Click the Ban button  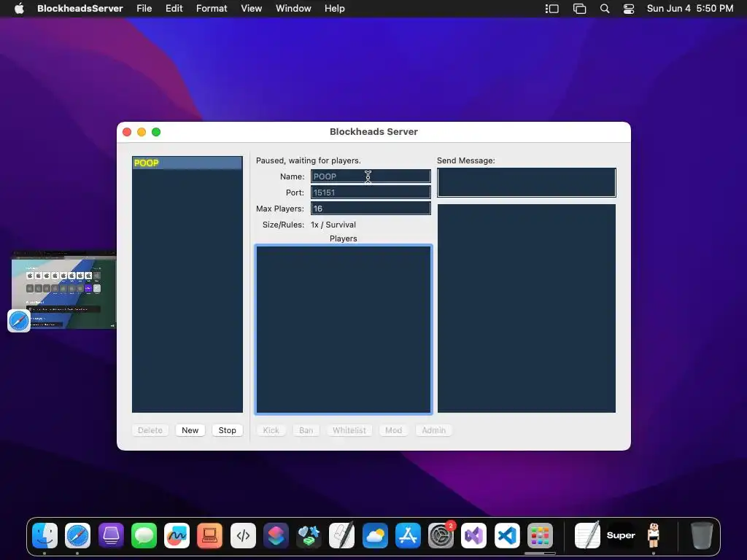point(306,430)
